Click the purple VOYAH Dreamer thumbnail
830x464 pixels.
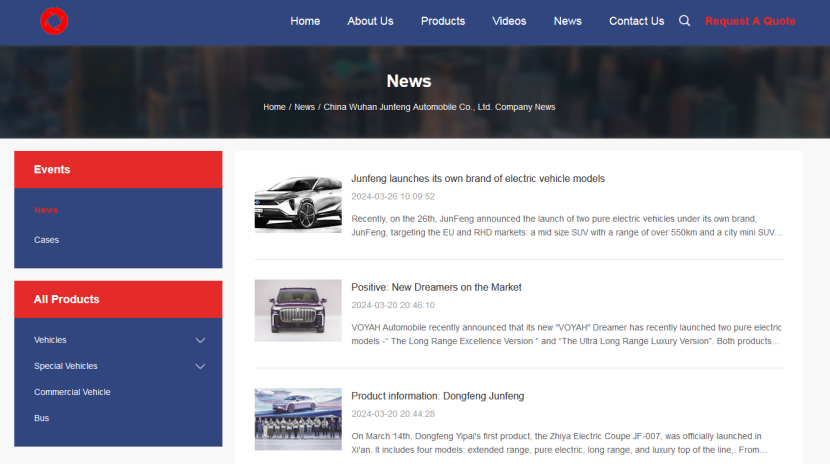click(298, 311)
